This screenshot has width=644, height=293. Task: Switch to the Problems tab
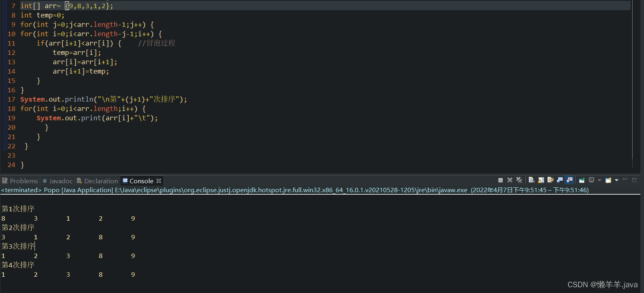[x=24, y=181]
